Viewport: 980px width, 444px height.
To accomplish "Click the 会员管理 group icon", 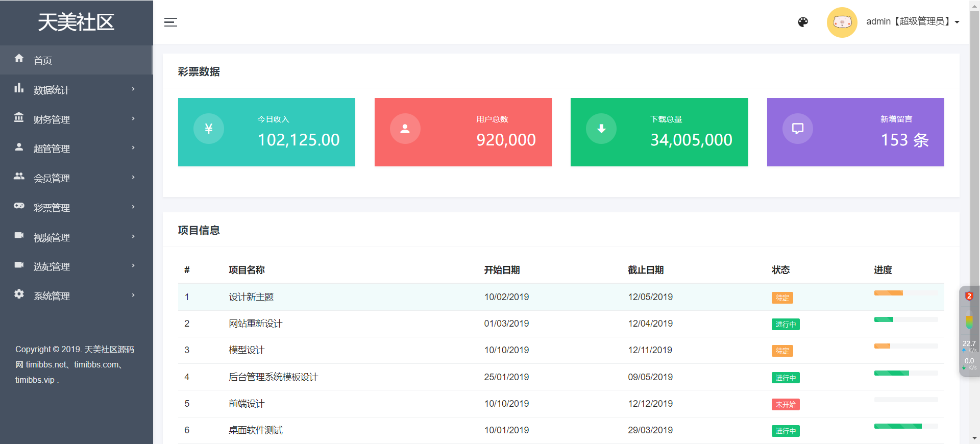I will tap(19, 177).
